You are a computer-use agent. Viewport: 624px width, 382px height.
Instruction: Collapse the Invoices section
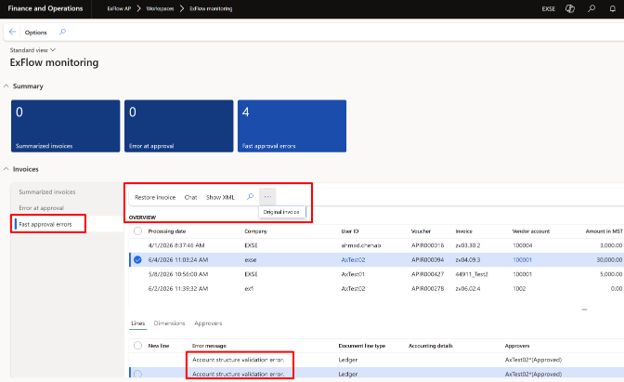pyautogui.click(x=6, y=169)
